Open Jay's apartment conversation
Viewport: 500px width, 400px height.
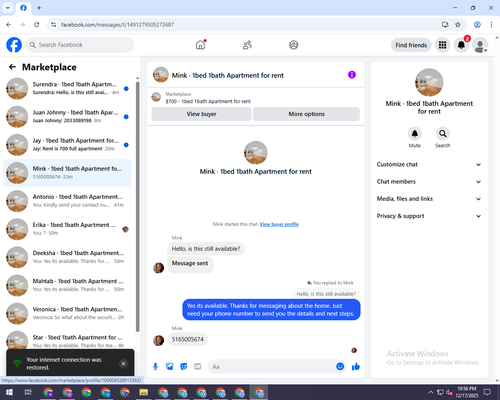click(x=68, y=145)
